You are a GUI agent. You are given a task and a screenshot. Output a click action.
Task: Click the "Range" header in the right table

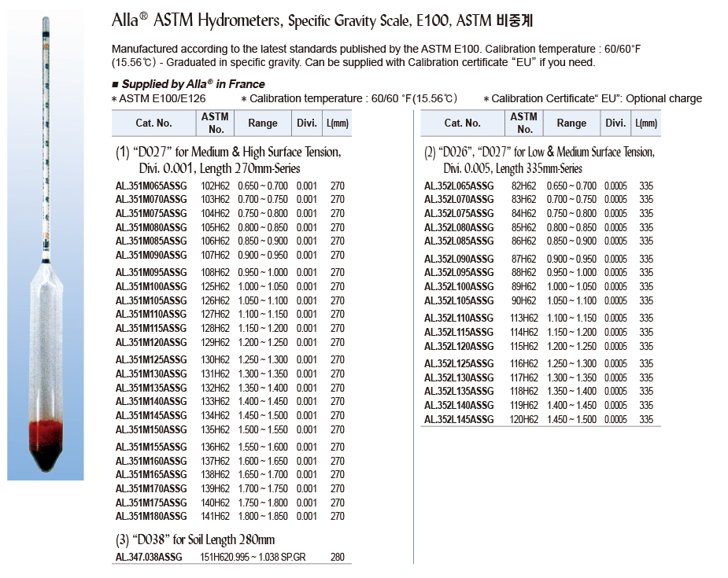pos(571,123)
